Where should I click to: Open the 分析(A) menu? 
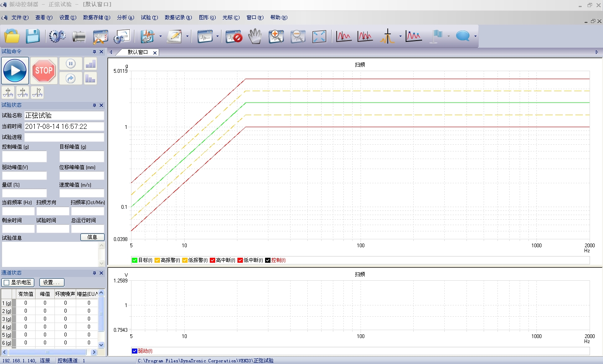(x=125, y=18)
